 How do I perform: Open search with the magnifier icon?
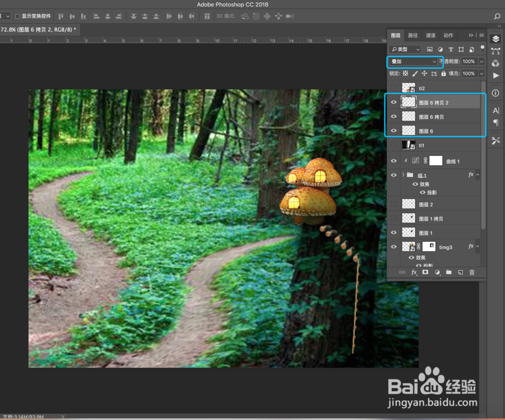[497, 16]
